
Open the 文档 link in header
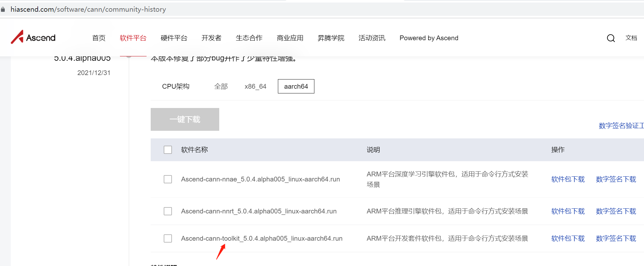point(631,38)
